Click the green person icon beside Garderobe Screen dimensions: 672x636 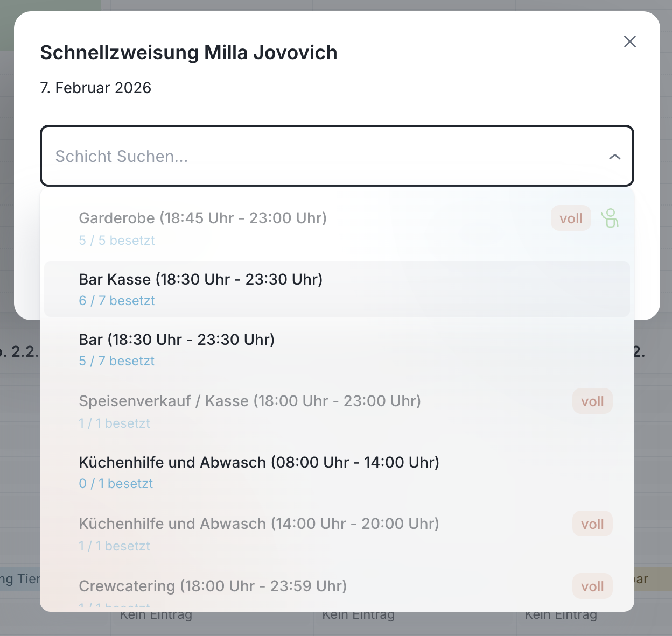point(610,218)
